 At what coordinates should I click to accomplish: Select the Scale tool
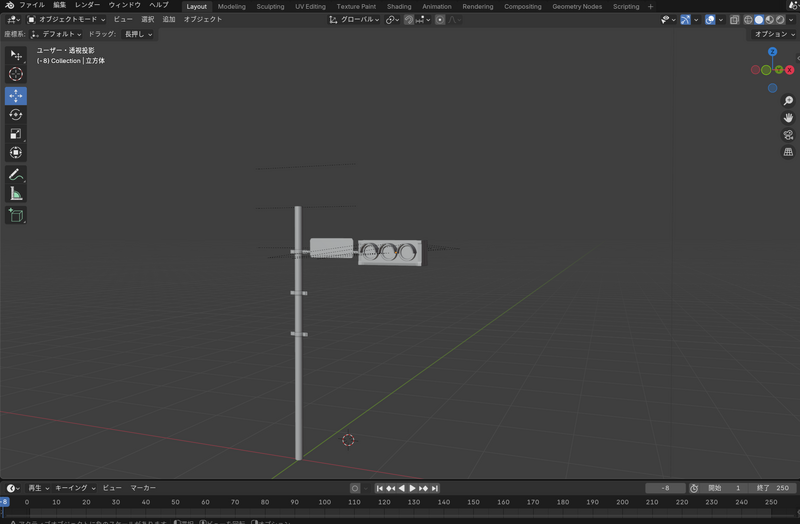coord(16,134)
